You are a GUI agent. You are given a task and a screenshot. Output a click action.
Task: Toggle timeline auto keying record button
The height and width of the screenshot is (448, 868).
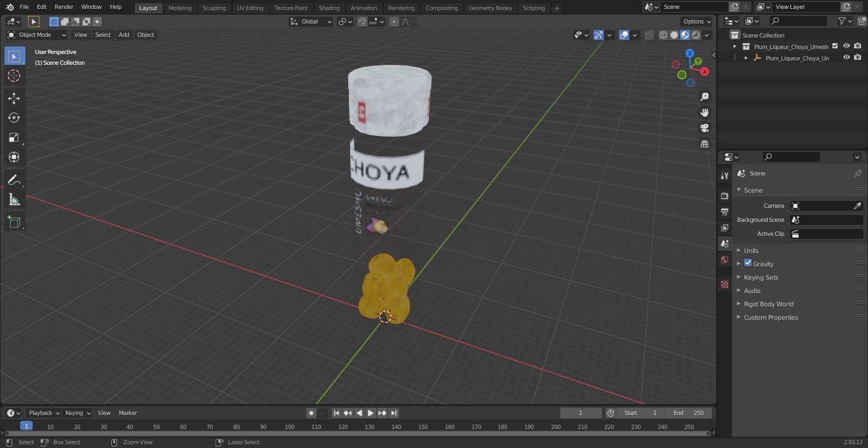point(311,413)
